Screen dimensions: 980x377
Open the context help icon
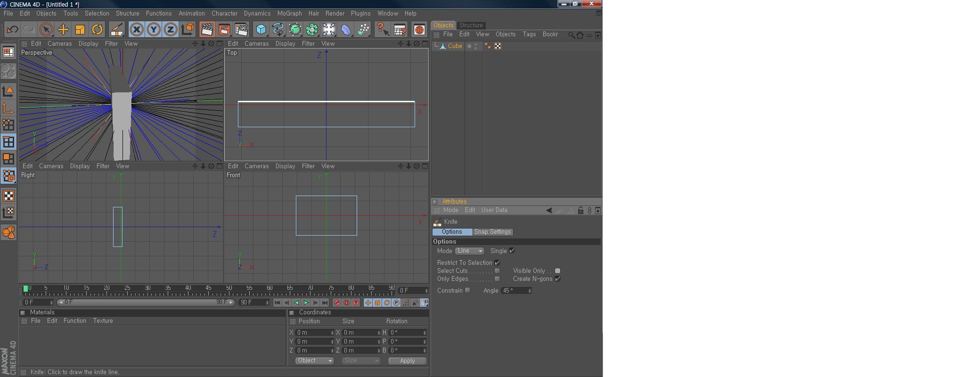383,29
